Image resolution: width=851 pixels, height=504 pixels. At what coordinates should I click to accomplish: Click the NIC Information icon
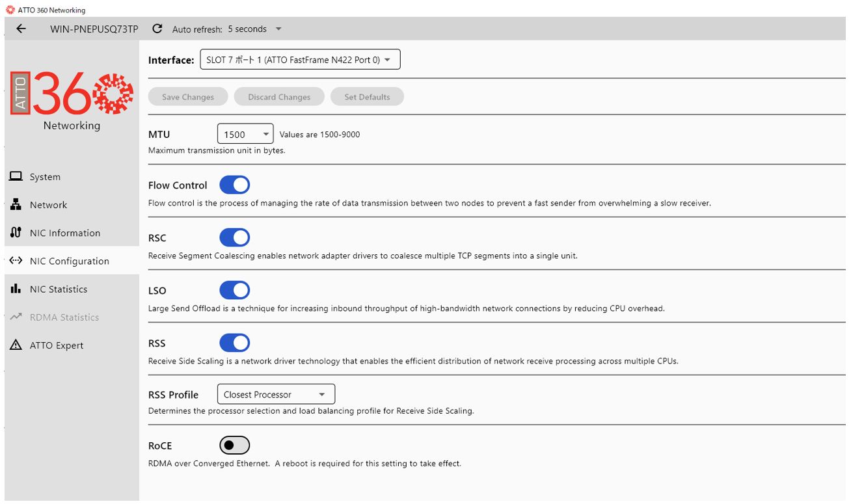(x=16, y=232)
